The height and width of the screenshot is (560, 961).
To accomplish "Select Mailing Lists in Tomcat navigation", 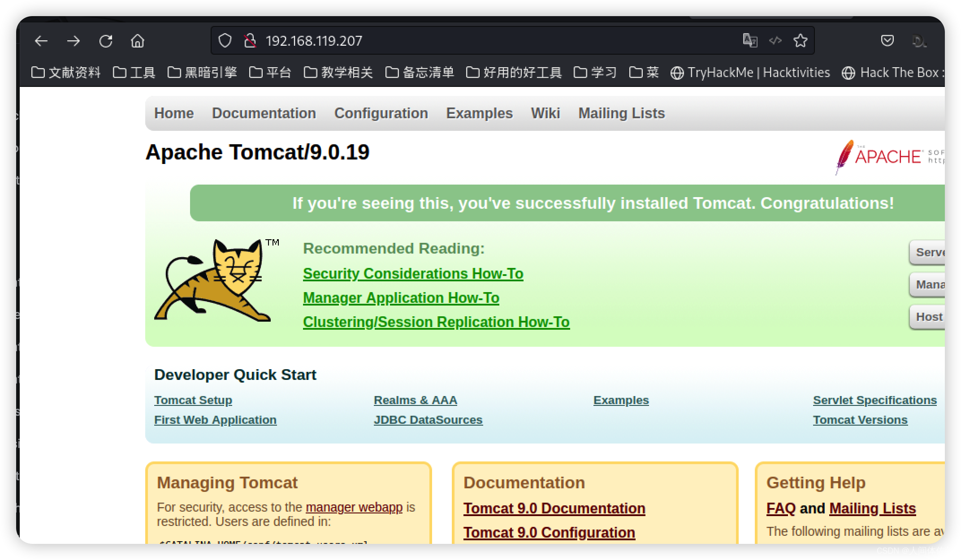I will [622, 113].
